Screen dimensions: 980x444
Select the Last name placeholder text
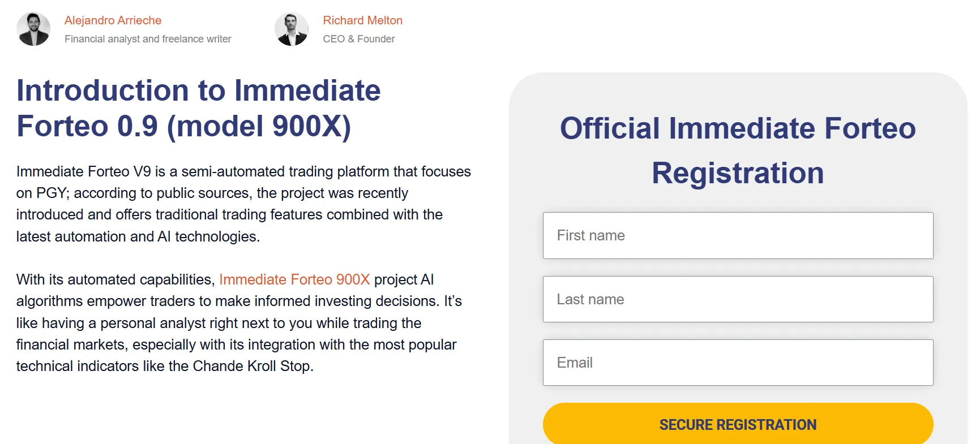589,299
